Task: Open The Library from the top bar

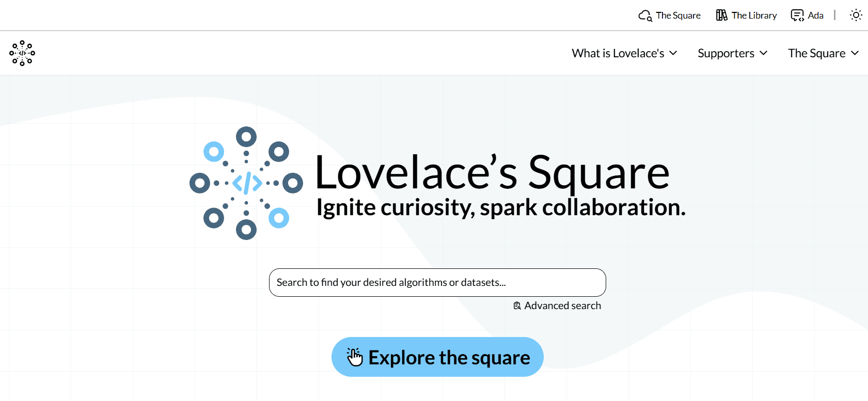Action: (754, 15)
